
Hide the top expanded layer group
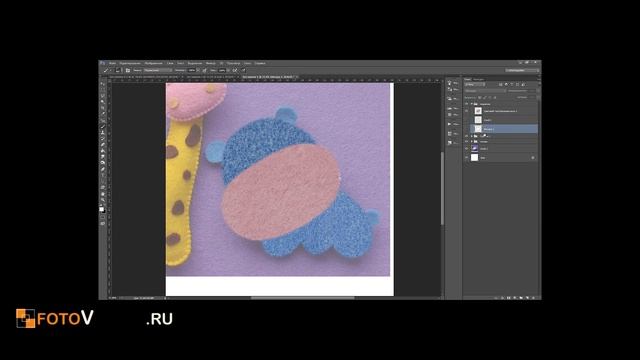pos(466,104)
